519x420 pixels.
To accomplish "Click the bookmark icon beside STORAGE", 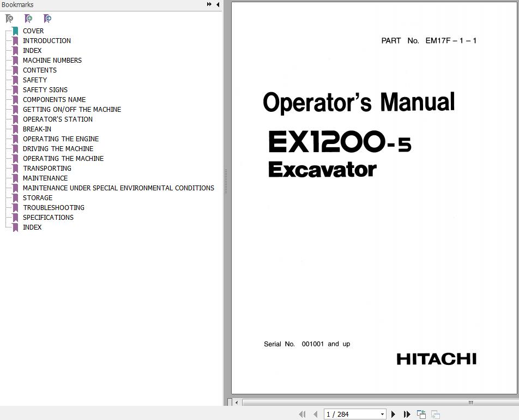I will pos(15,198).
